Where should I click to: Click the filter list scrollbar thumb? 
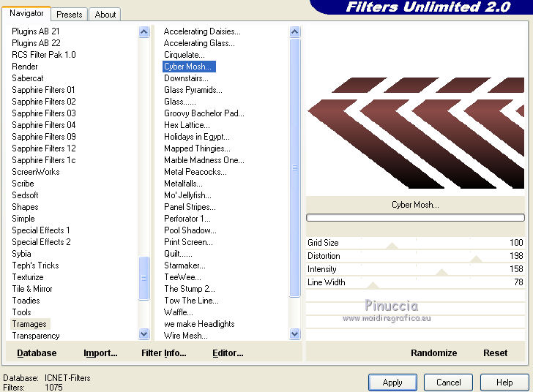[295, 167]
